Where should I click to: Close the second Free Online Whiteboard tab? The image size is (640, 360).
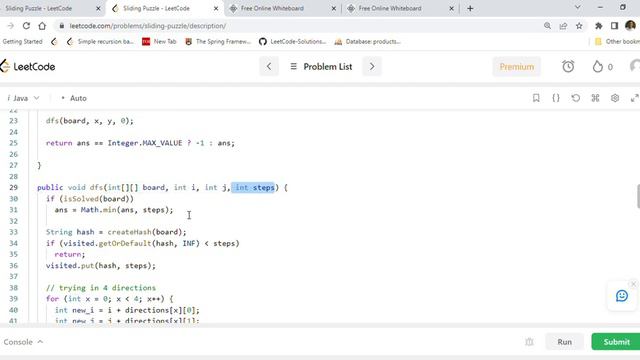[451, 8]
